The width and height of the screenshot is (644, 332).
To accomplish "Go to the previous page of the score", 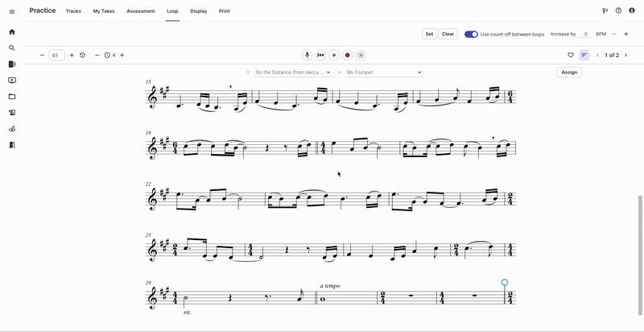I will click(x=597, y=55).
